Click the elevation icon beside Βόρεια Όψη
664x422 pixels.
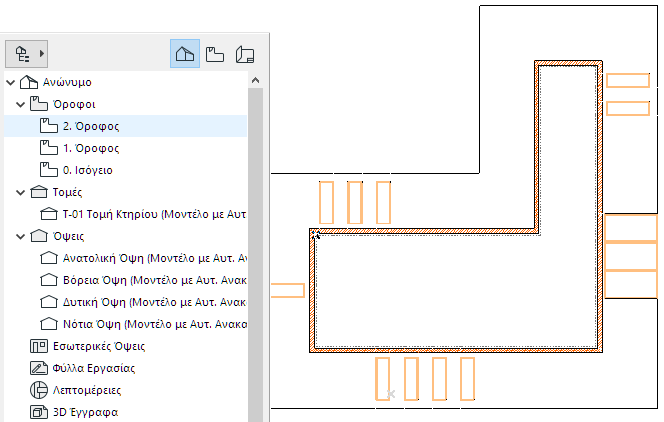click(x=49, y=280)
